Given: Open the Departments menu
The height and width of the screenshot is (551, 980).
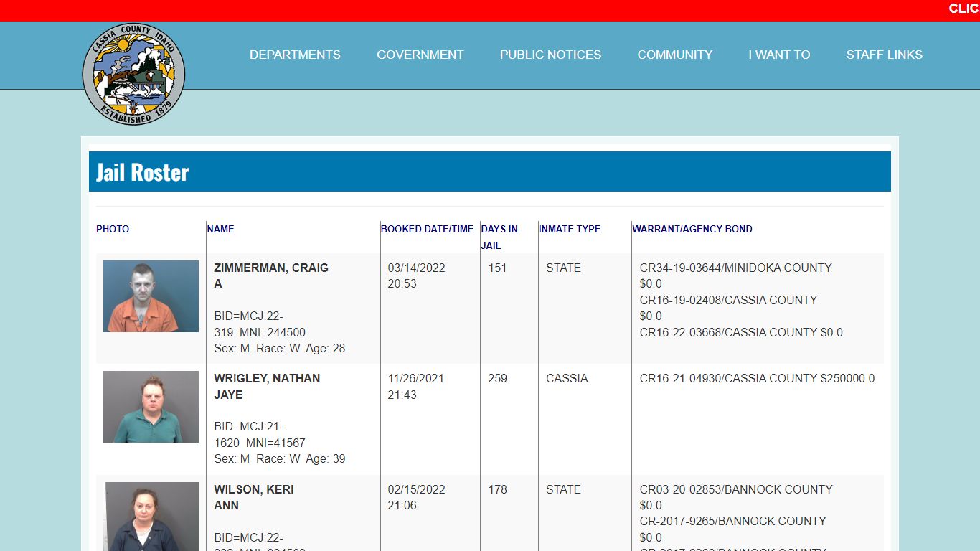Looking at the screenshot, I should 295,55.
